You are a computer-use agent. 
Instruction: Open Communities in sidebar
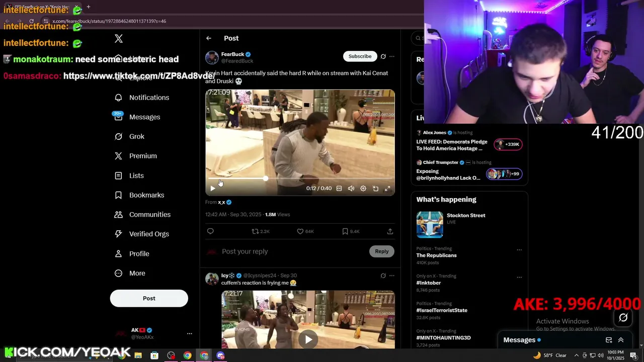[x=142, y=215]
